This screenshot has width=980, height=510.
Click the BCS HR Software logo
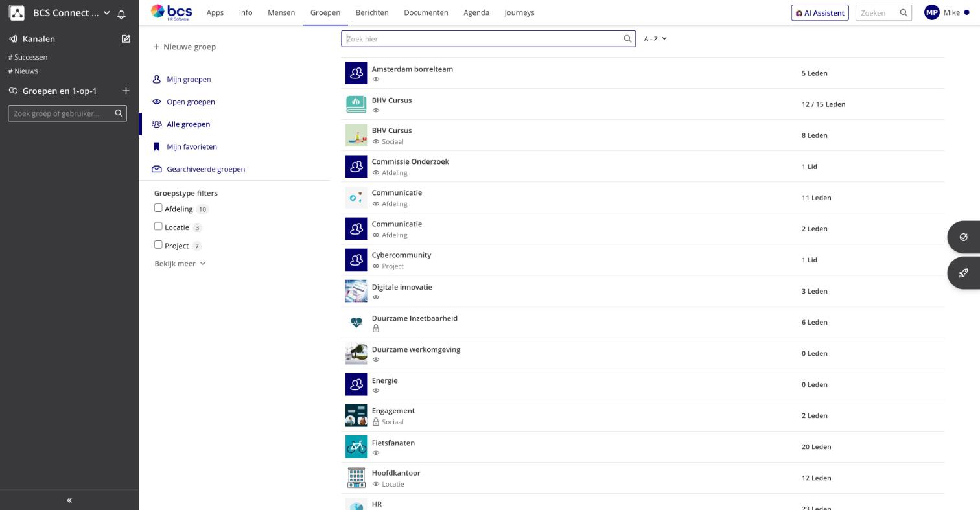pyautogui.click(x=171, y=12)
